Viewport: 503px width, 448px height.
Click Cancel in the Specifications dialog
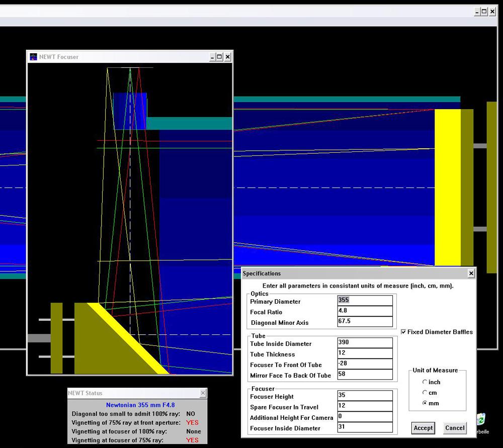[454, 428]
